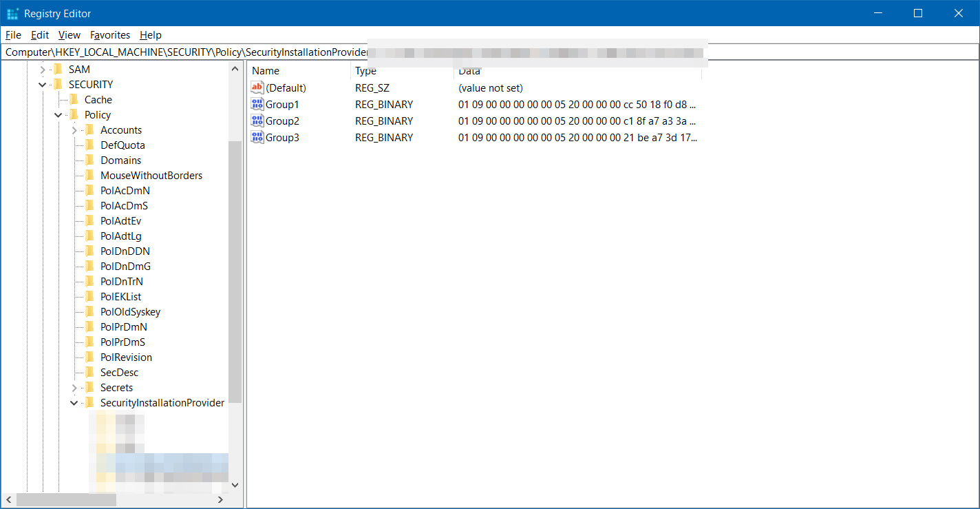Select the SecDesc folder icon
The height and width of the screenshot is (509, 980).
(89, 373)
